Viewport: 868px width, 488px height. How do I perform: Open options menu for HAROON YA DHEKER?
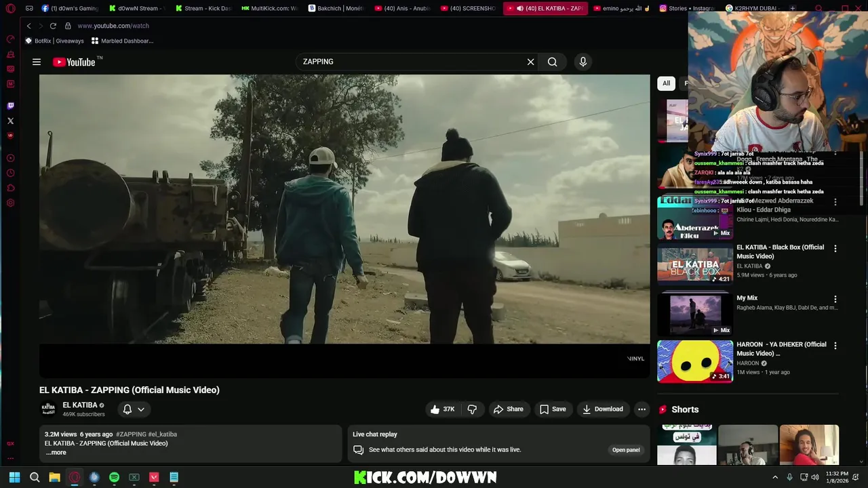click(835, 346)
